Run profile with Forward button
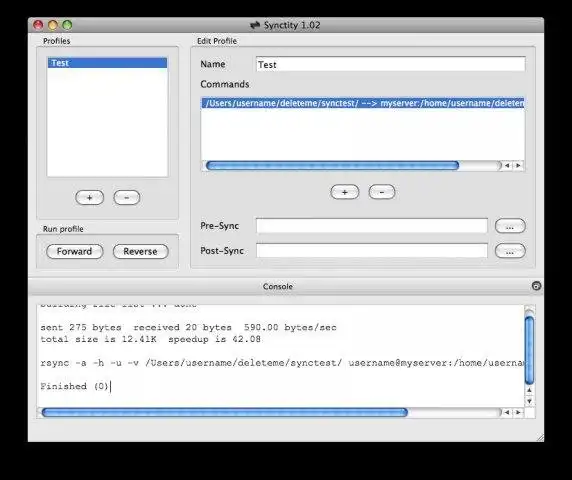The height and width of the screenshot is (480, 572). pyautogui.click(x=75, y=251)
